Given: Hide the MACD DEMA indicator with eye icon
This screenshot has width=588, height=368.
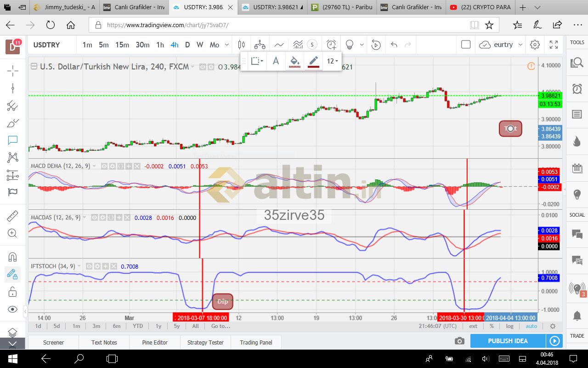Looking at the screenshot, I should tap(104, 166).
